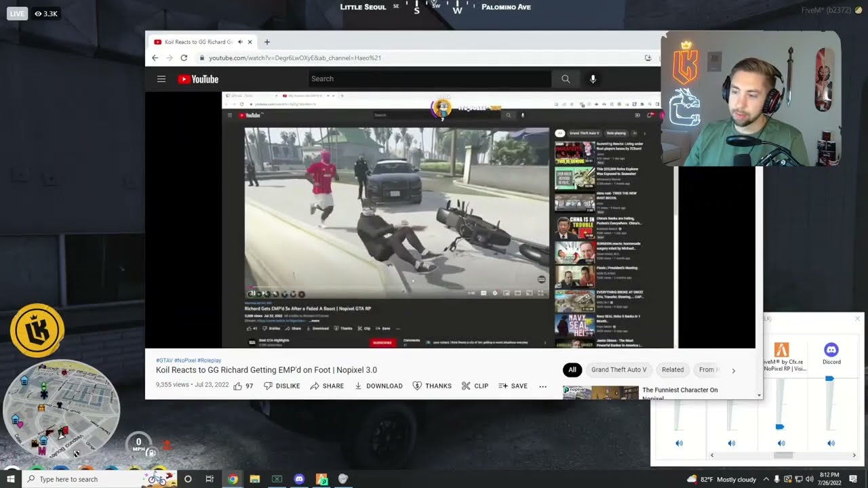
Task: Mute Discord in the volume mixer
Action: click(831, 443)
